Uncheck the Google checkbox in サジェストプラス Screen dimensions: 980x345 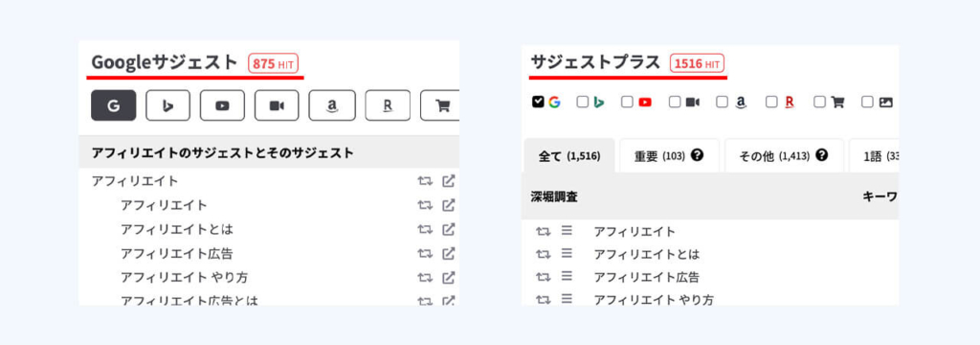[538, 102]
